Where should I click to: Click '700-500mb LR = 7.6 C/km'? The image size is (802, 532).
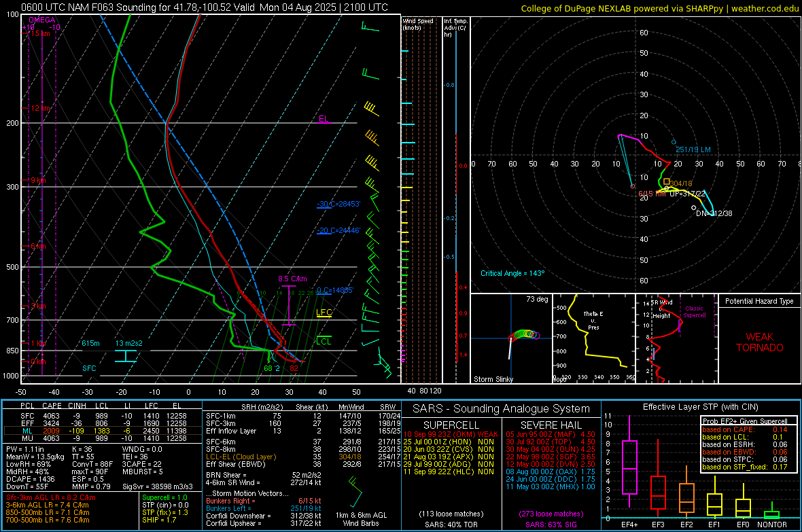tap(48, 520)
